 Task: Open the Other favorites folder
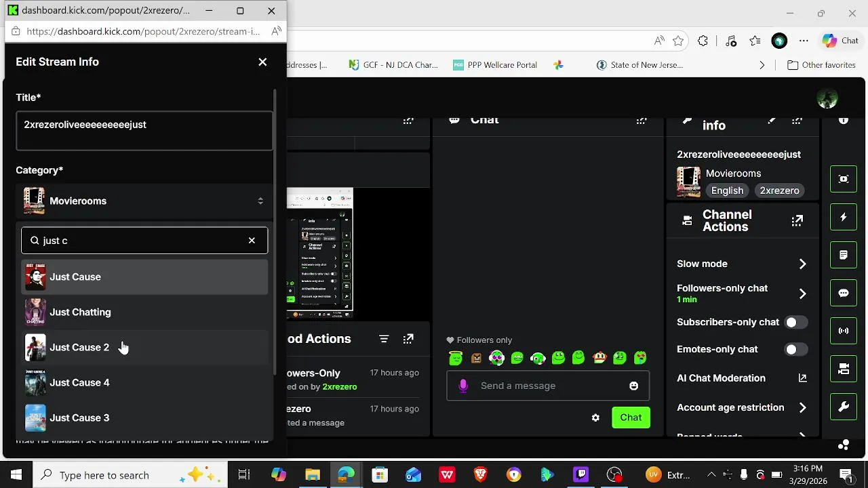click(821, 65)
